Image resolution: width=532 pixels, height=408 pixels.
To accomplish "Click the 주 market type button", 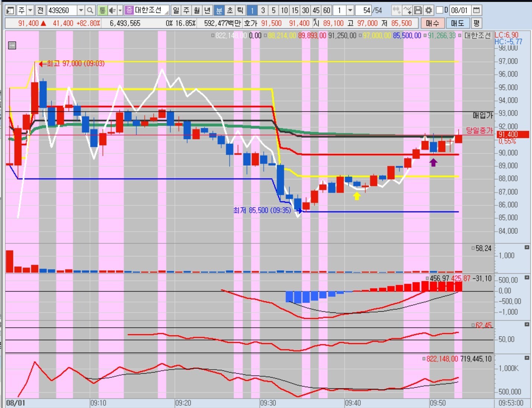I will [x=22, y=10].
